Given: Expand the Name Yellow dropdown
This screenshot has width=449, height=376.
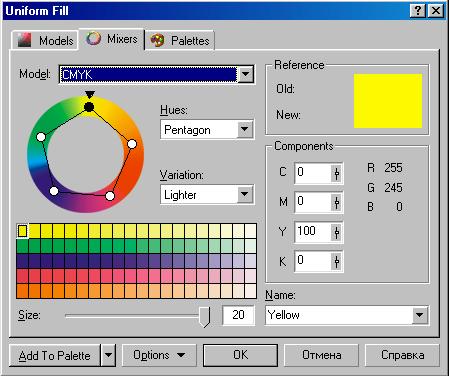Looking at the screenshot, I should point(419,315).
